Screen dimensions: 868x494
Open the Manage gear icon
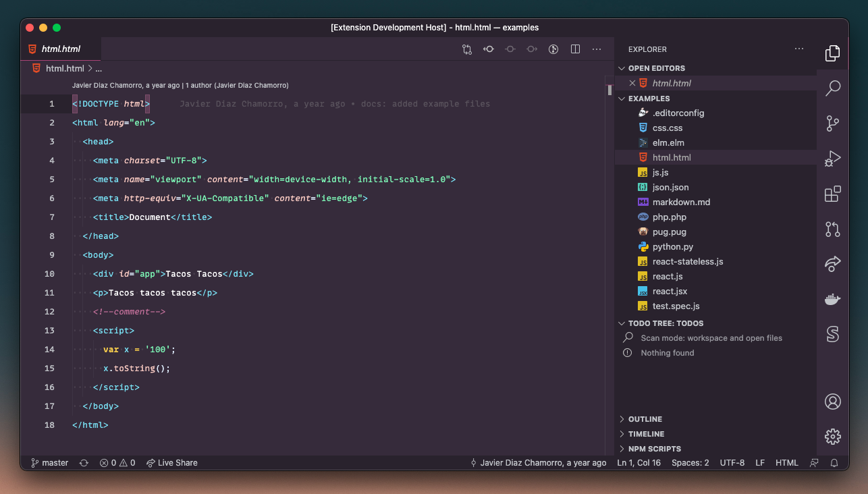(833, 437)
